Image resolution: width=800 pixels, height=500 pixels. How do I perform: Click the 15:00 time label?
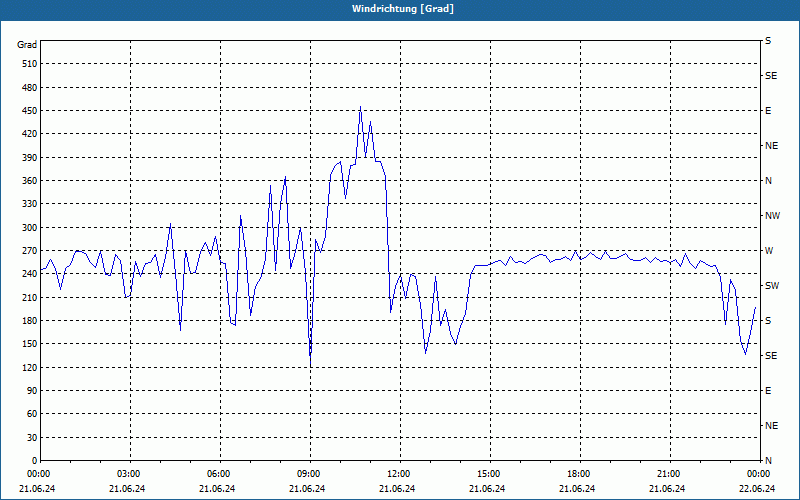(x=488, y=474)
